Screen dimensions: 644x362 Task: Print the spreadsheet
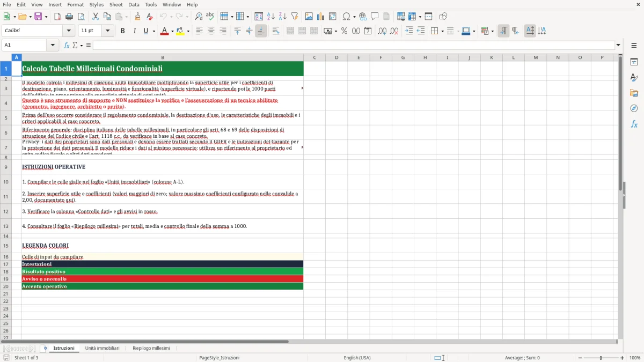pos(69,17)
